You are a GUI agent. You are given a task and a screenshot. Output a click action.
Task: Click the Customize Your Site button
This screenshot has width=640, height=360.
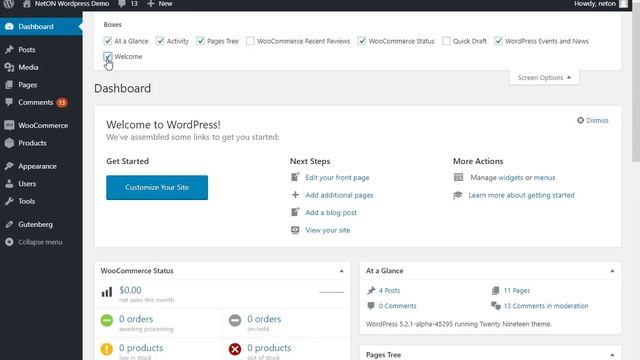point(157,187)
